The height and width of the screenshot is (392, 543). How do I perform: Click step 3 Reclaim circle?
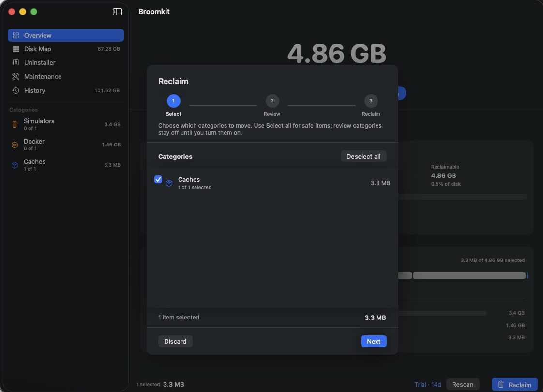371,101
